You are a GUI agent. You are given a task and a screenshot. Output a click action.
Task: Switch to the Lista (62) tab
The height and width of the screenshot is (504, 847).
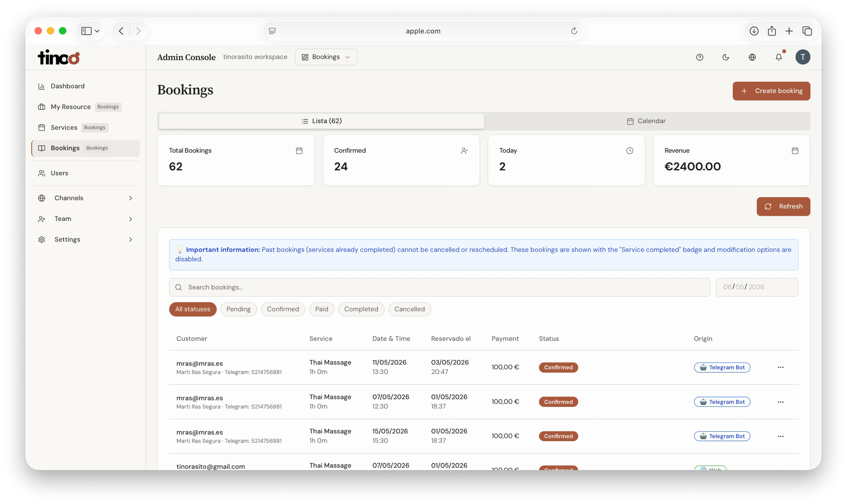(x=321, y=121)
